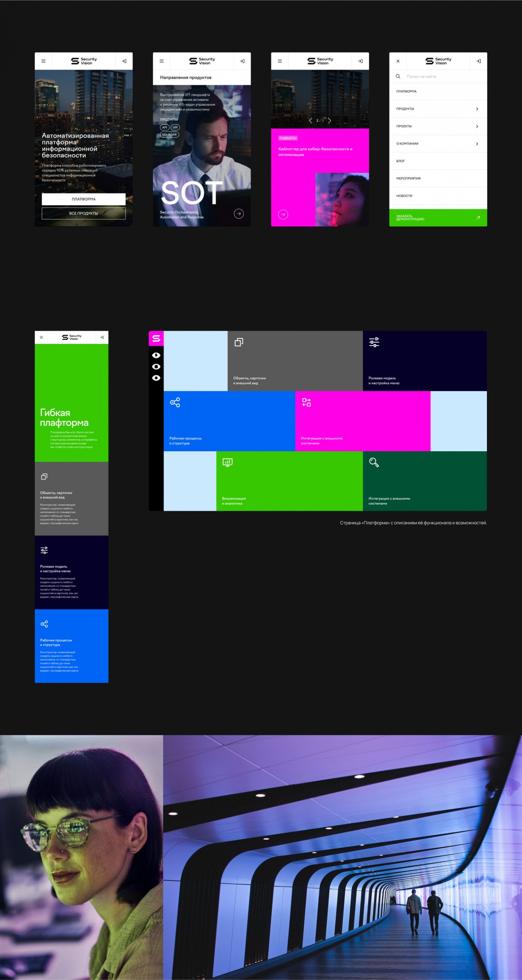Open the Визуализация и аналитика tile label
The image size is (522, 980).
[234, 501]
